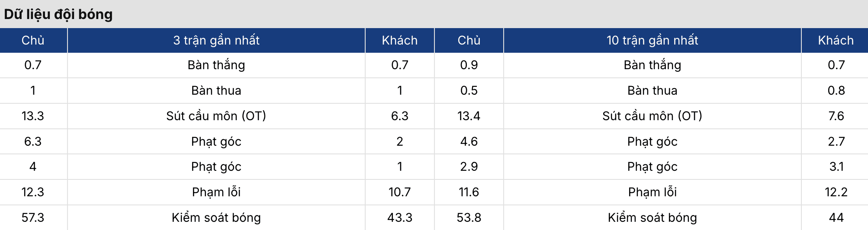Viewport: 868px width, 230px height.
Task: Select the 7.6 away shots value
Action: click(x=836, y=116)
